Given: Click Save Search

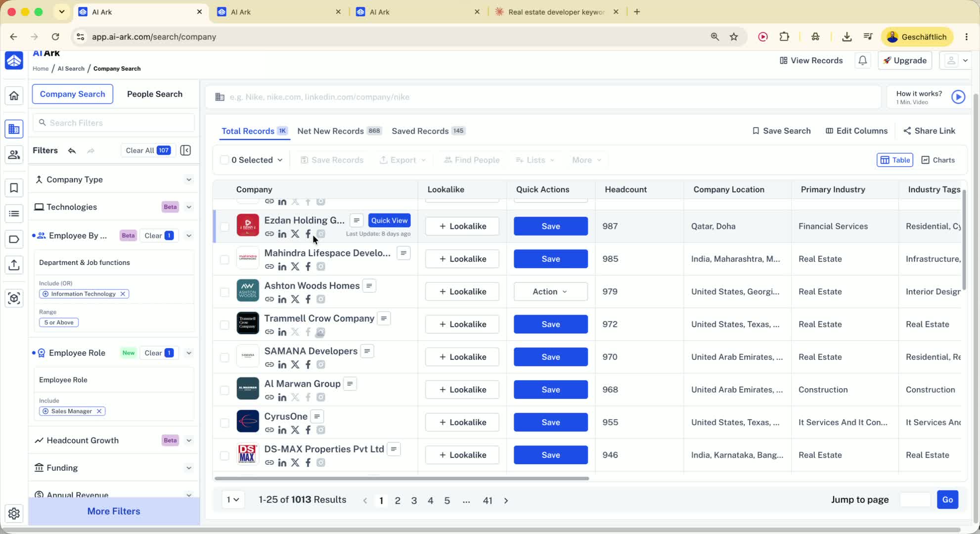Looking at the screenshot, I should (781, 131).
